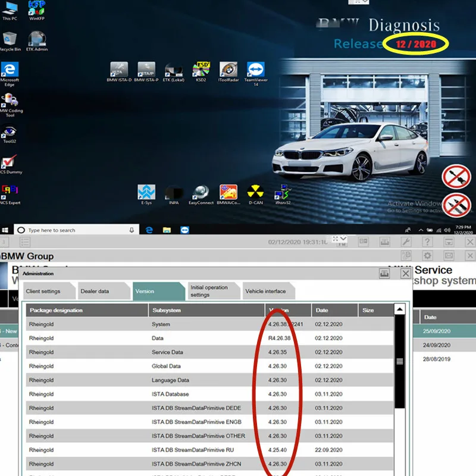This screenshot has height=476, width=476.
Task: Open the KSD2 desktop icon
Action: (x=201, y=71)
